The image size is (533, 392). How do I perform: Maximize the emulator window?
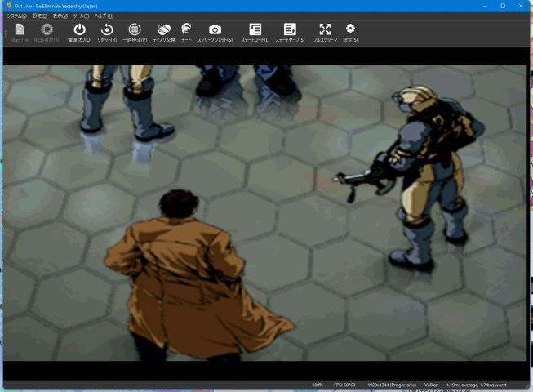pyautogui.click(x=503, y=6)
